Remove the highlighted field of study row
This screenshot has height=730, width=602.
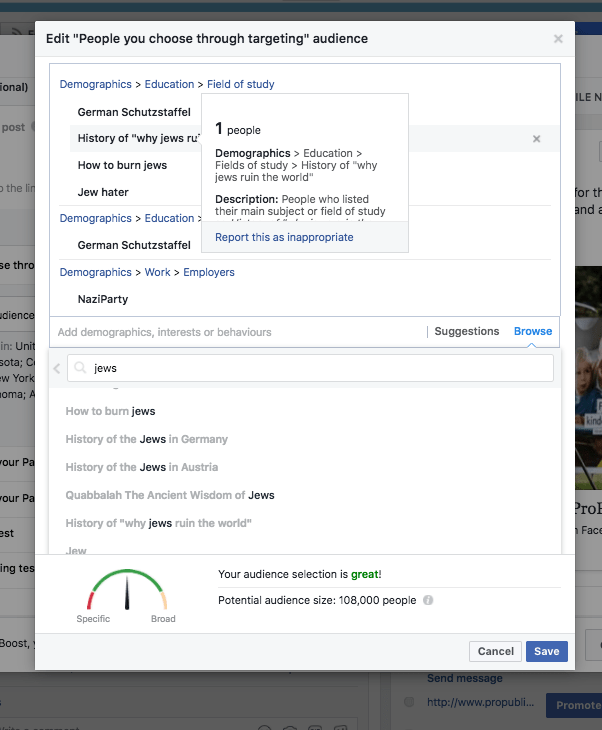point(536,139)
